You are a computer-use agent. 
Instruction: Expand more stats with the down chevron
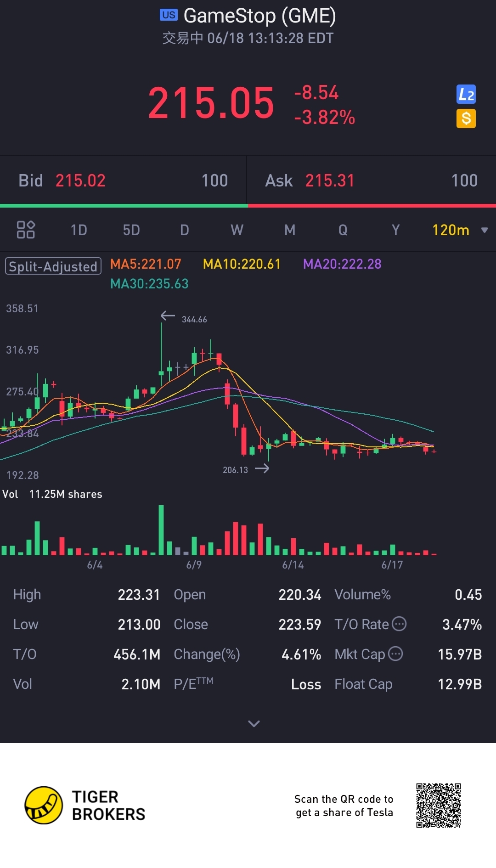click(x=254, y=724)
